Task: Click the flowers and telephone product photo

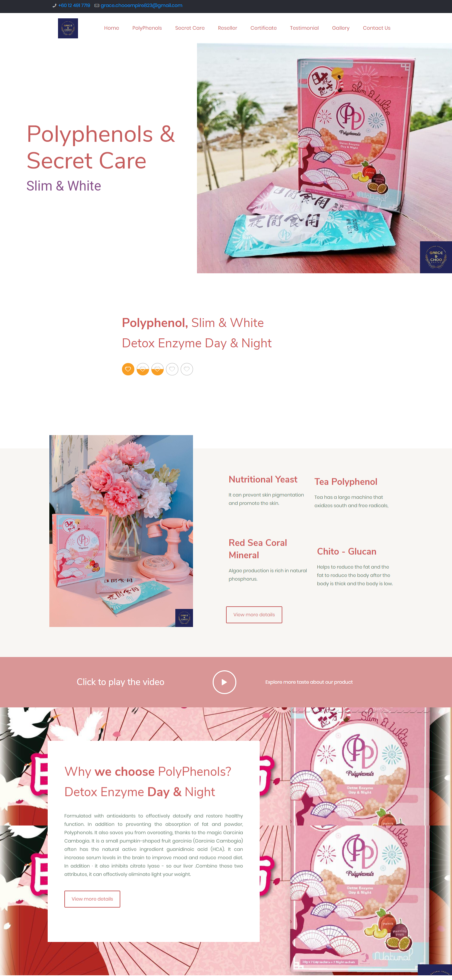Action: pyautogui.click(x=121, y=531)
